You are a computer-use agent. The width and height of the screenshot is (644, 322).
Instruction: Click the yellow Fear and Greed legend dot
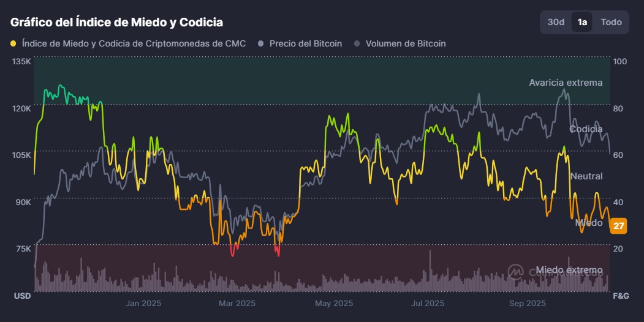point(13,43)
